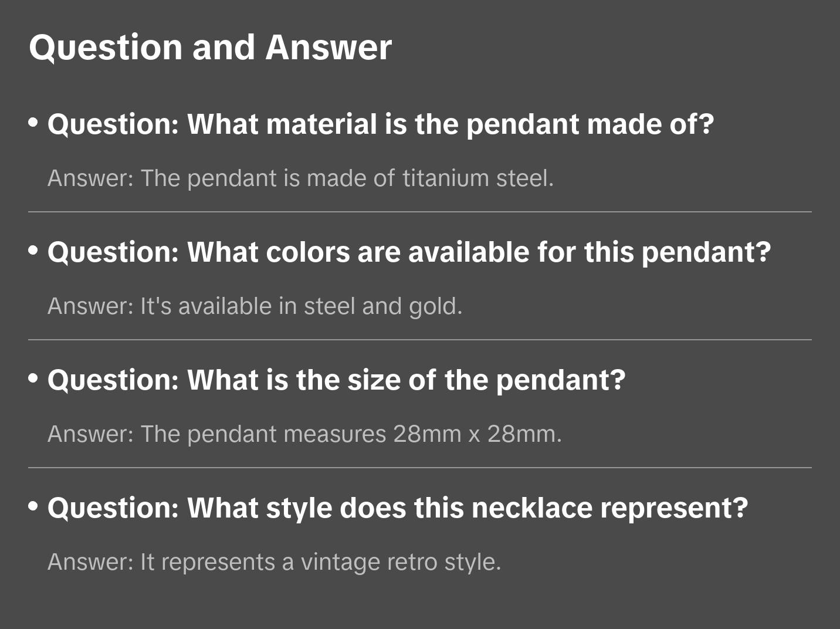Click the word 'vintage' in last answer
The width and height of the screenshot is (840, 629).
coord(340,562)
